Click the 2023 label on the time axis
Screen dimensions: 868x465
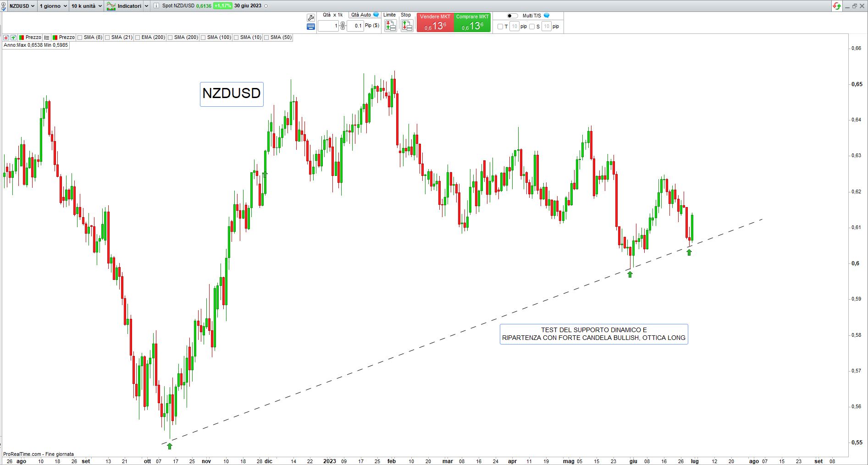coord(329,461)
